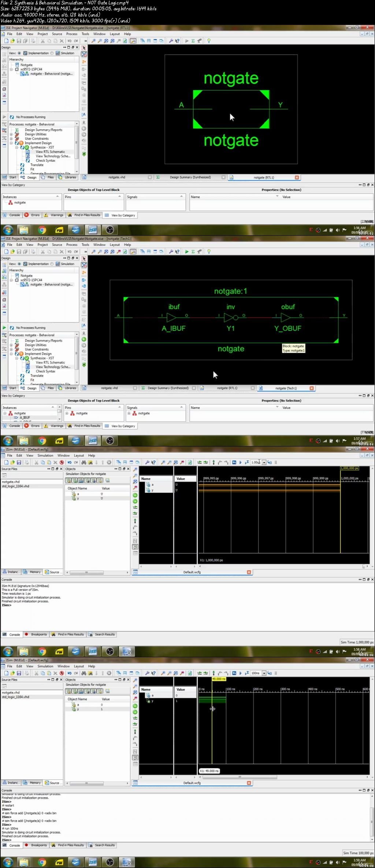The image size is (375, 868).
Task: Select the Simulation view radio in the first frame
Action: pyautogui.click(x=52, y=53)
